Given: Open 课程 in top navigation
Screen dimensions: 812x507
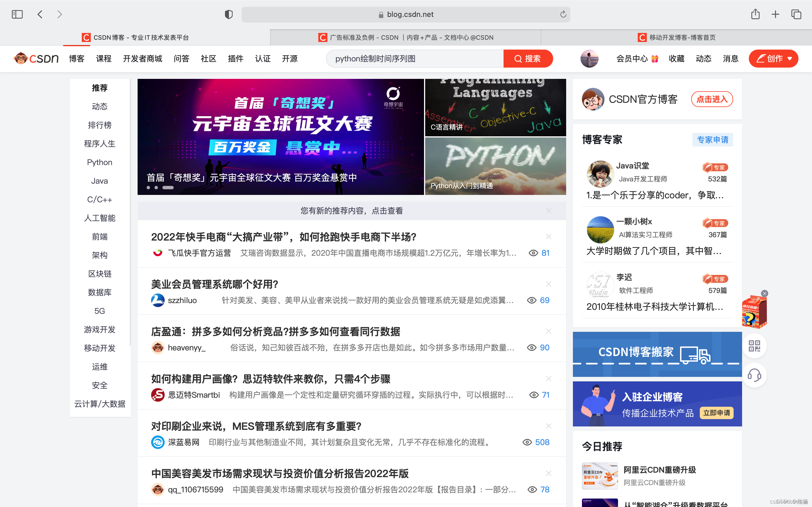Looking at the screenshot, I should coord(103,59).
